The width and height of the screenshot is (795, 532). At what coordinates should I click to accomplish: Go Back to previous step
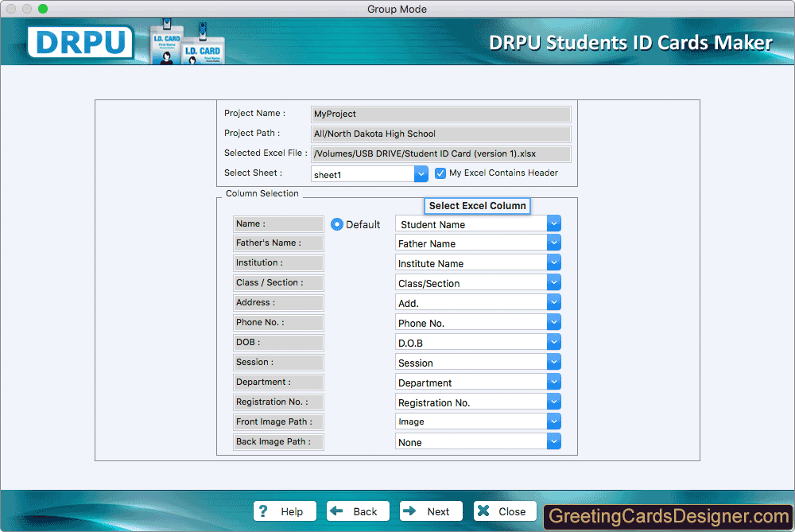click(x=358, y=511)
